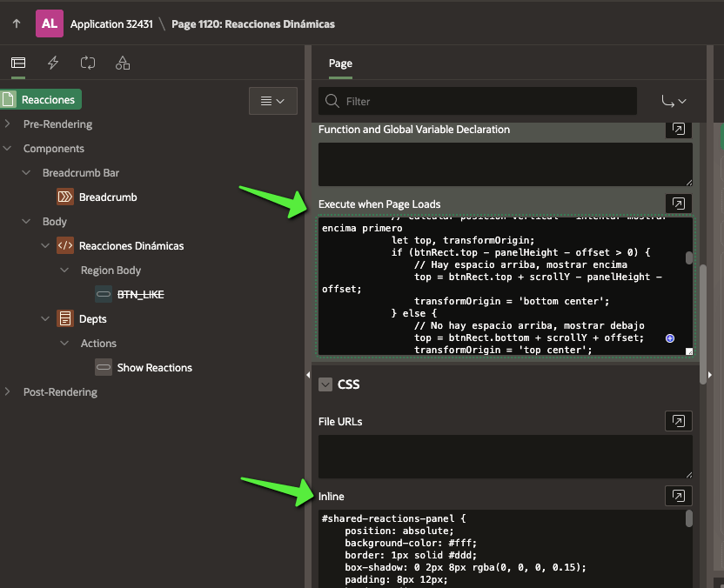
Task: Open the Go to Group dropdown
Action: [x=674, y=101]
